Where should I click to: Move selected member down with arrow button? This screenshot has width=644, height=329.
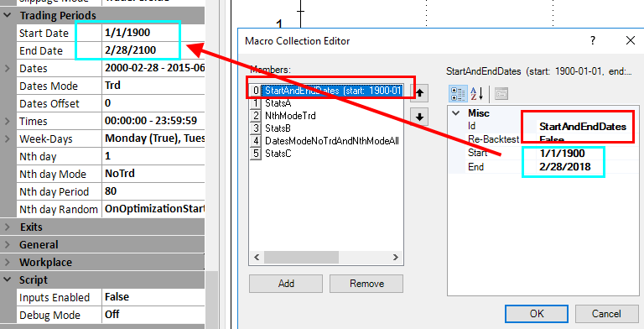pyautogui.click(x=419, y=117)
